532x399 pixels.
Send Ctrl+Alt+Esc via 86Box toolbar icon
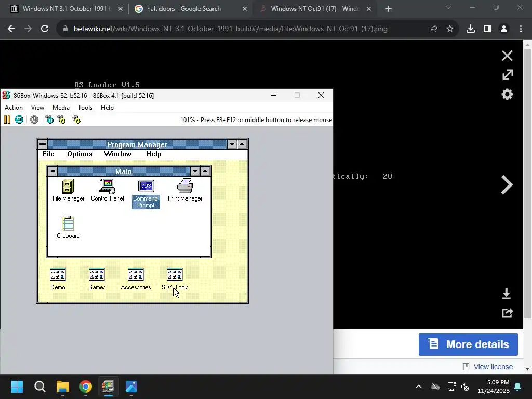click(61, 119)
